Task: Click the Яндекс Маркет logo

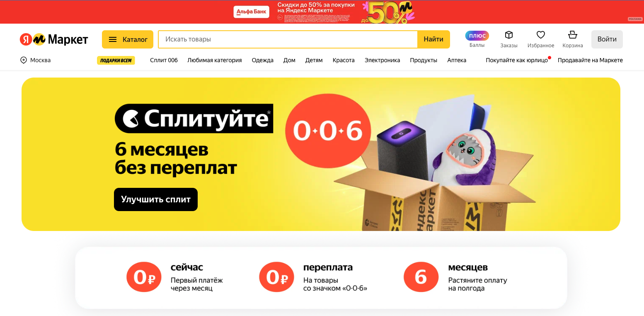Action: click(x=54, y=39)
